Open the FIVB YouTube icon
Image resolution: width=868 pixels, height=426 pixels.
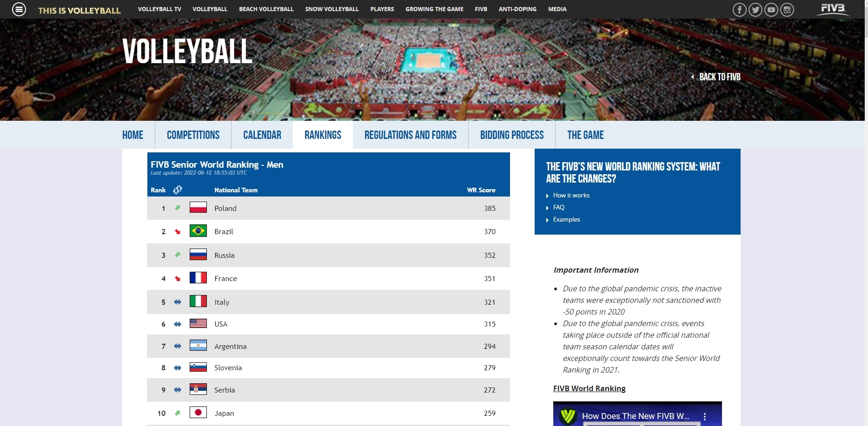pyautogui.click(x=771, y=10)
